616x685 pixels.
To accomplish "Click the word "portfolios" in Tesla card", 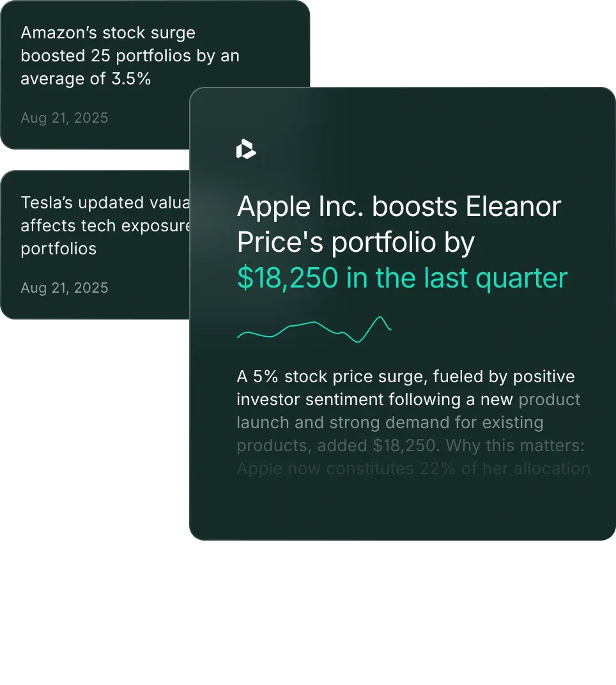I will click(x=59, y=249).
